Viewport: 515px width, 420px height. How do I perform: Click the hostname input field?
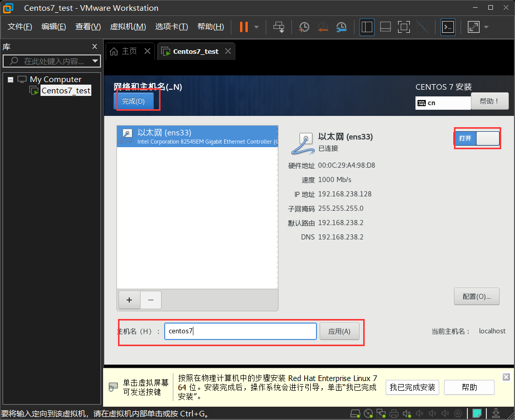(x=240, y=331)
